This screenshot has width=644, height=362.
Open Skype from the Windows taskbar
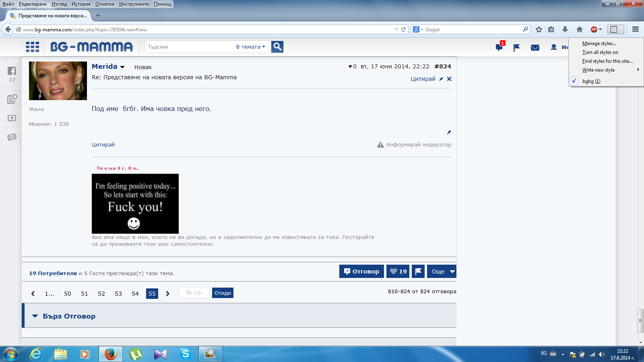tap(185, 354)
